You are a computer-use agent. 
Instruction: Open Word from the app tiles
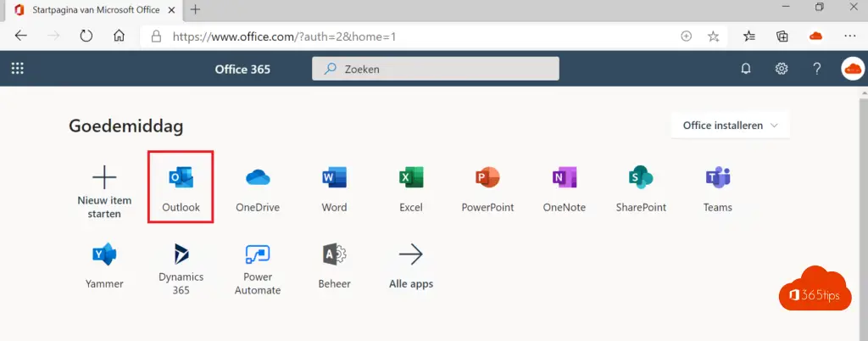[334, 186]
